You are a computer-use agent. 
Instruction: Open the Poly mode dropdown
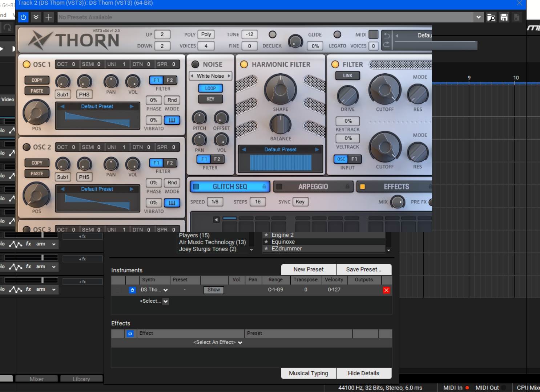pos(206,34)
